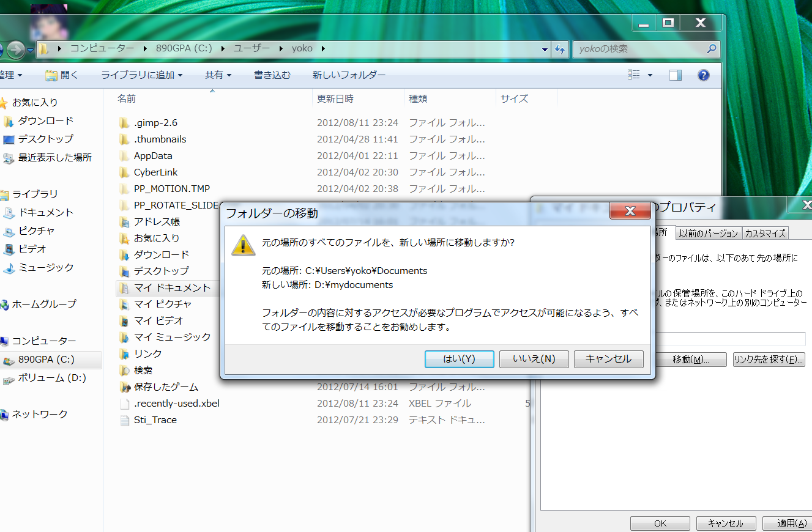Click the refresh icon beside address bar

click(x=559, y=50)
